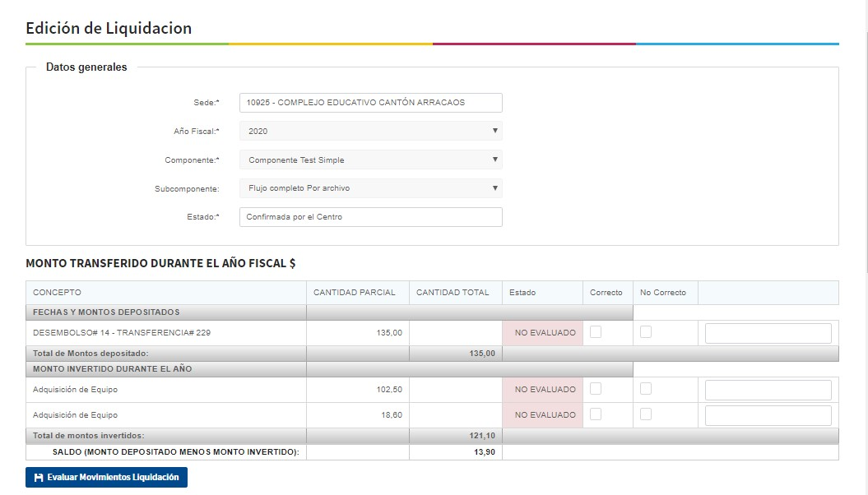Image resolution: width=868 pixels, height=495 pixels.
Task: Open the Subcomponente dropdown list
Action: pos(370,188)
